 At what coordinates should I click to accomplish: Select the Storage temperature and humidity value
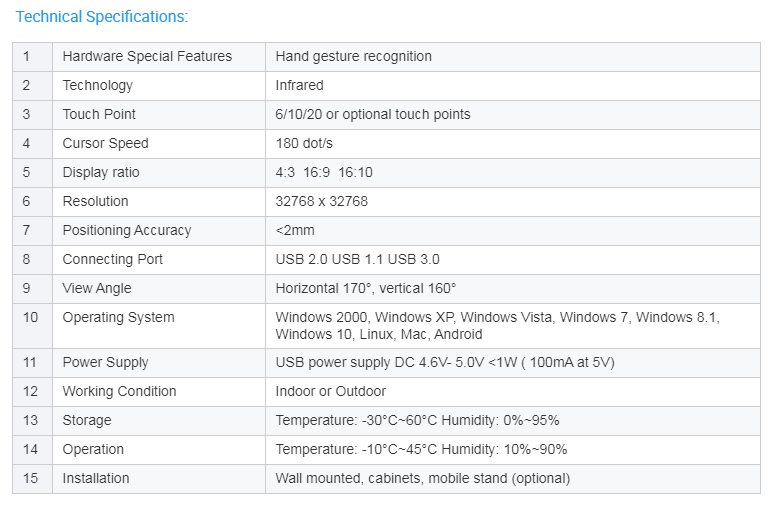coord(417,420)
